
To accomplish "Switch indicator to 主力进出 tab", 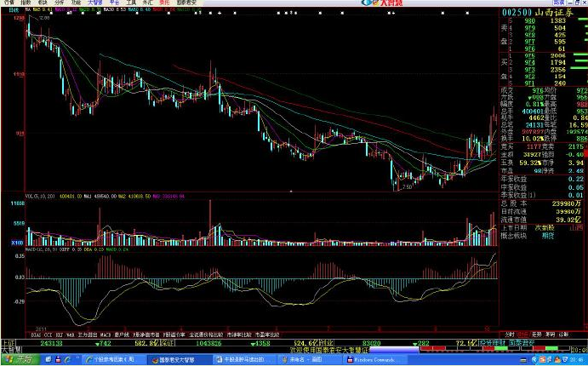I will 88,335.
